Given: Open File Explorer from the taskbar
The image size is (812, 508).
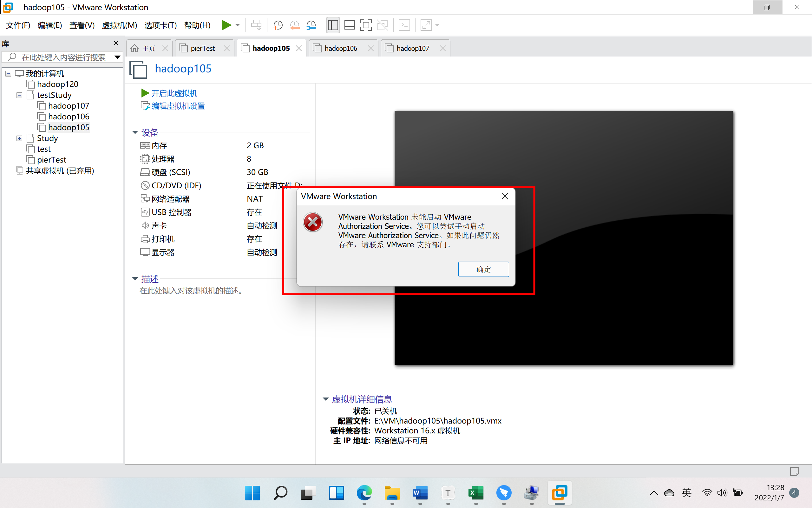Looking at the screenshot, I should pos(392,493).
